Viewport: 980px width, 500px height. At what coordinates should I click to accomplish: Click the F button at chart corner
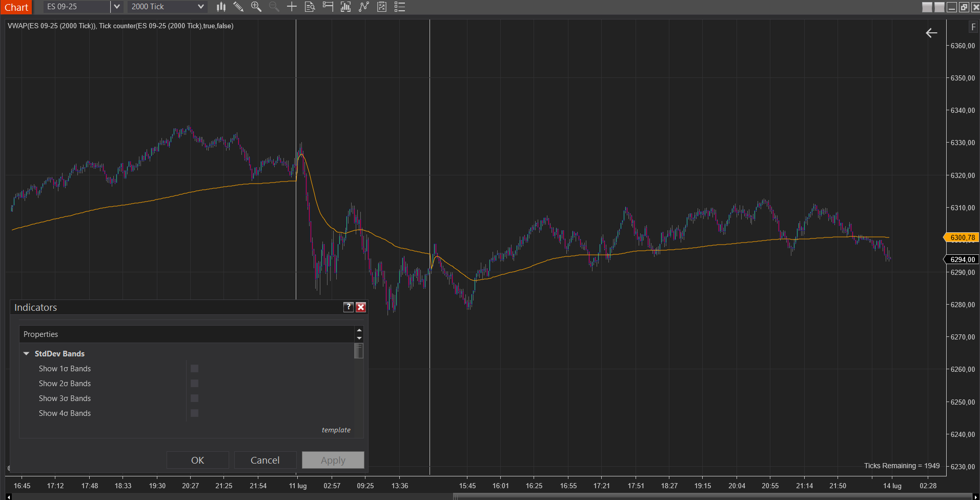coord(973,27)
